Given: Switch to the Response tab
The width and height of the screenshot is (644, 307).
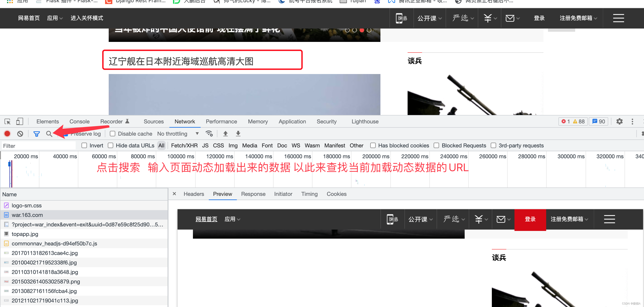Looking at the screenshot, I should [x=253, y=194].
